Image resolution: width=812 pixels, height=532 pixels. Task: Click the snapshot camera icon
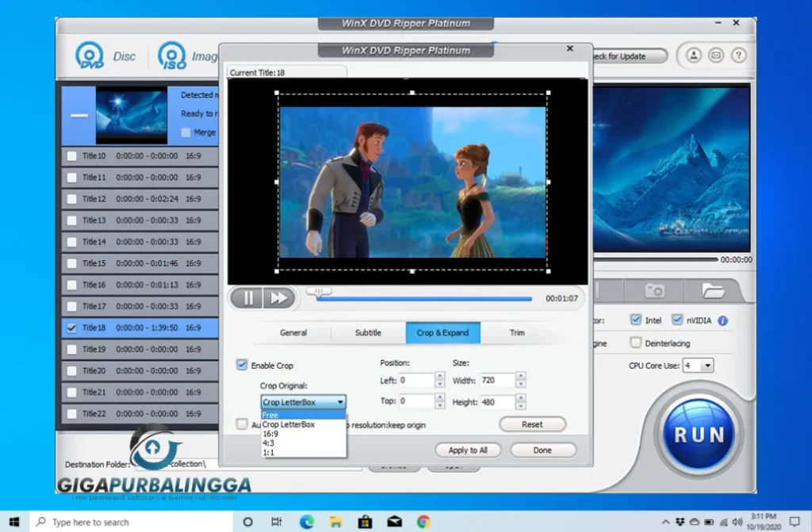[x=655, y=290]
